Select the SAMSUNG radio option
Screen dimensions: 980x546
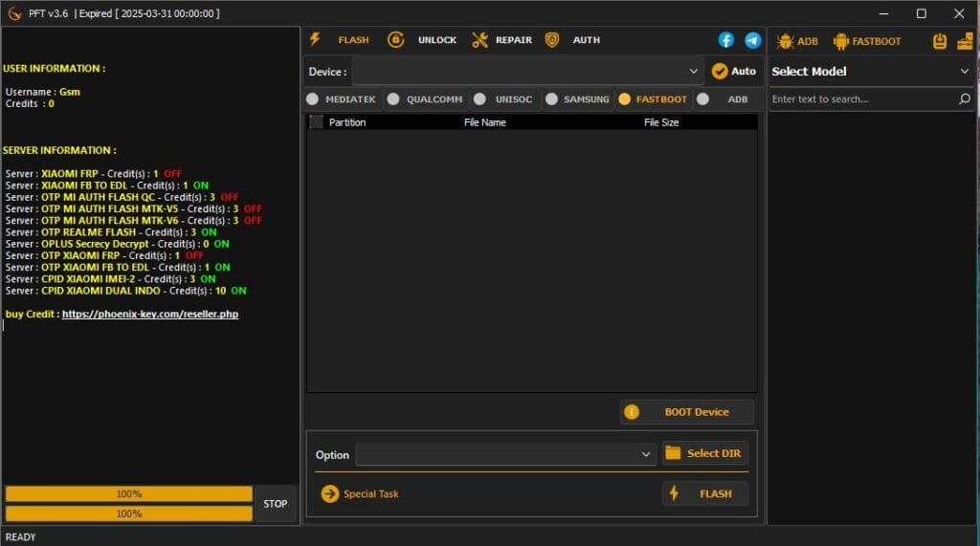pyautogui.click(x=551, y=98)
